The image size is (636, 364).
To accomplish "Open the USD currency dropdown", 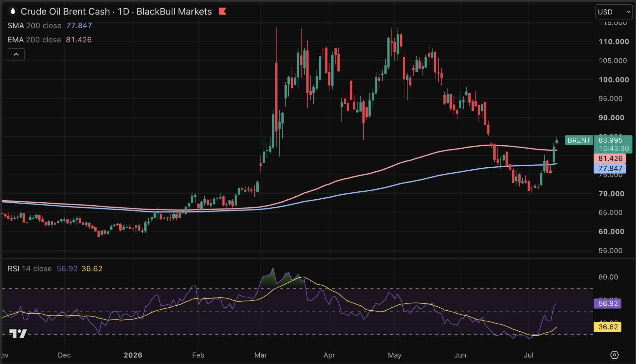I will point(614,12).
